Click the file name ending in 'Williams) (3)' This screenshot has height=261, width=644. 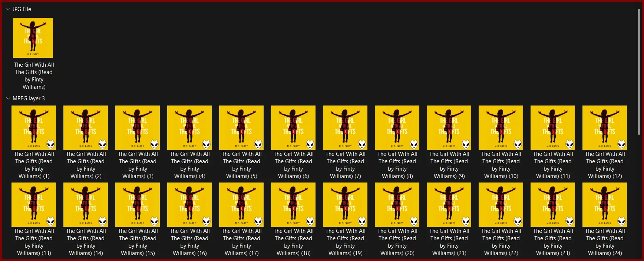click(138, 165)
